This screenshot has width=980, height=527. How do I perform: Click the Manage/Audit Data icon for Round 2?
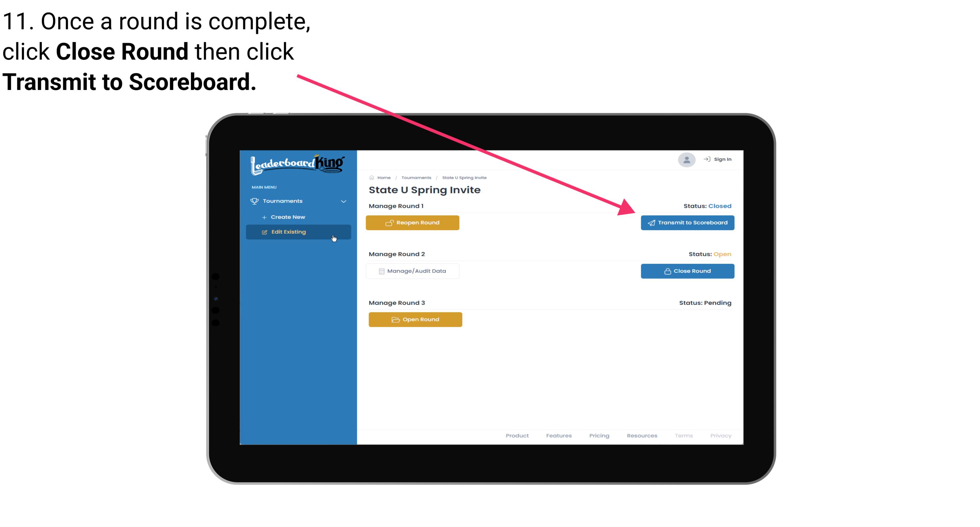[x=380, y=271]
